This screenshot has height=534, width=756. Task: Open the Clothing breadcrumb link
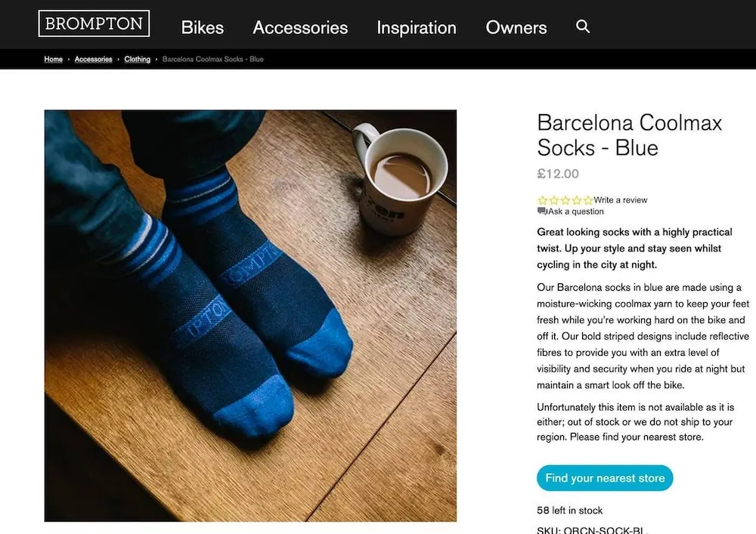[138, 59]
